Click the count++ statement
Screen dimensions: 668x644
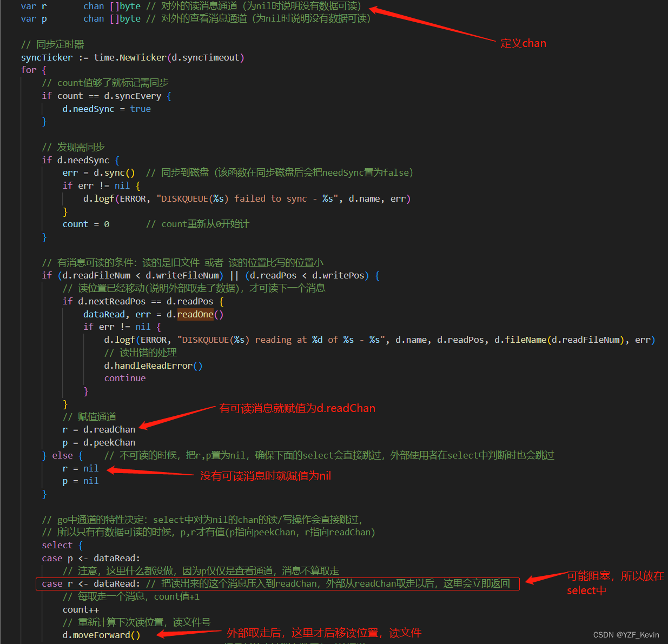click(80, 609)
